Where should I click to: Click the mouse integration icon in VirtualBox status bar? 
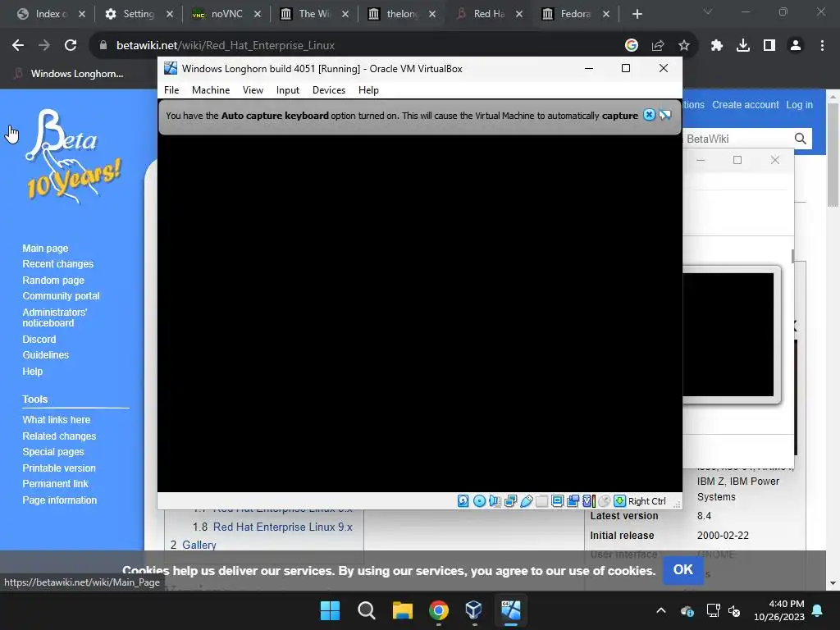[x=604, y=501]
